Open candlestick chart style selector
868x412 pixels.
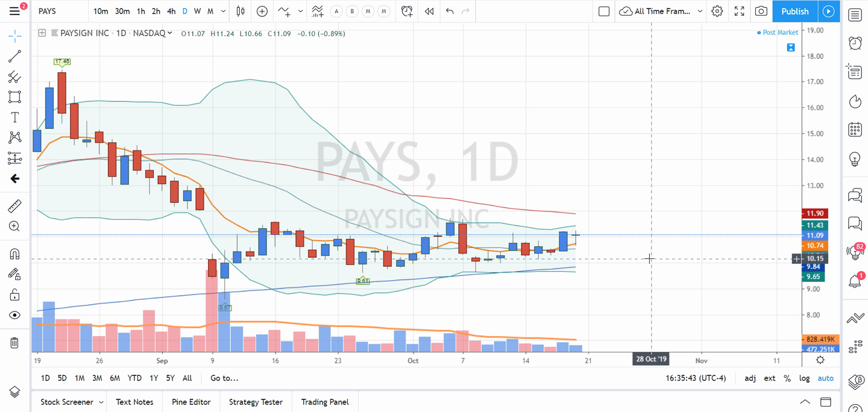241,11
